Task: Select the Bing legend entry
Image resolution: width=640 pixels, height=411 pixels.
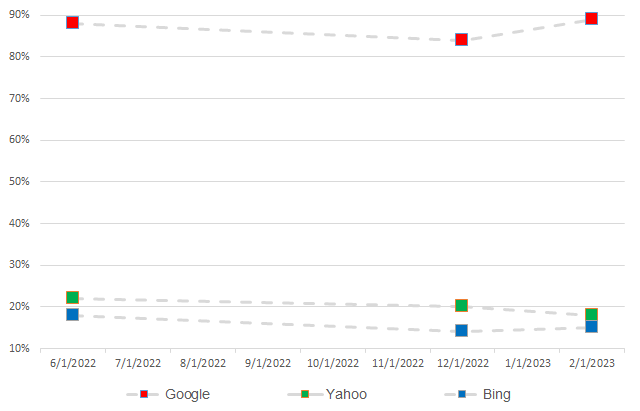Action: click(x=478, y=394)
